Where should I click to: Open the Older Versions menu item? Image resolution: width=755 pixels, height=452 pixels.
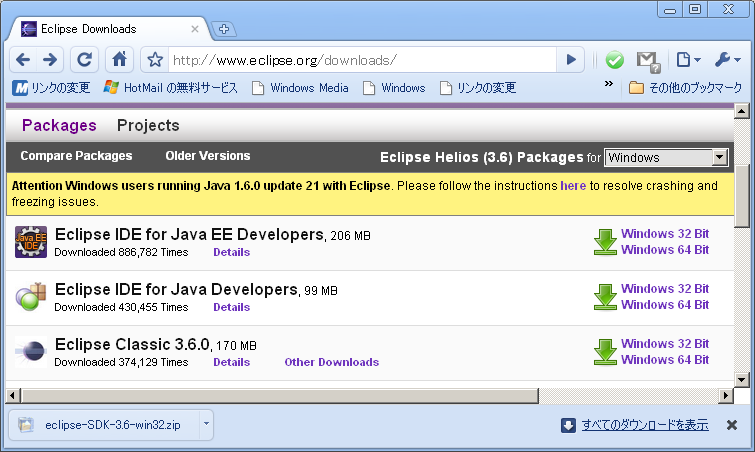pos(208,156)
